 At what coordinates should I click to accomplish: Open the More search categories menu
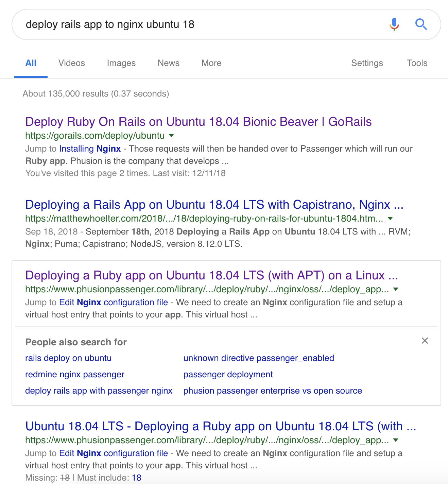point(211,63)
